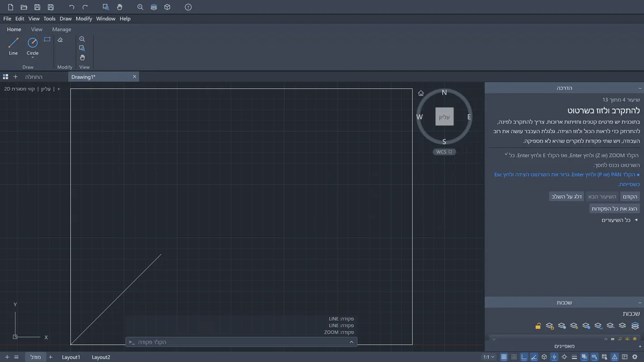Toggle polar tracking in the status bar

pos(534,357)
